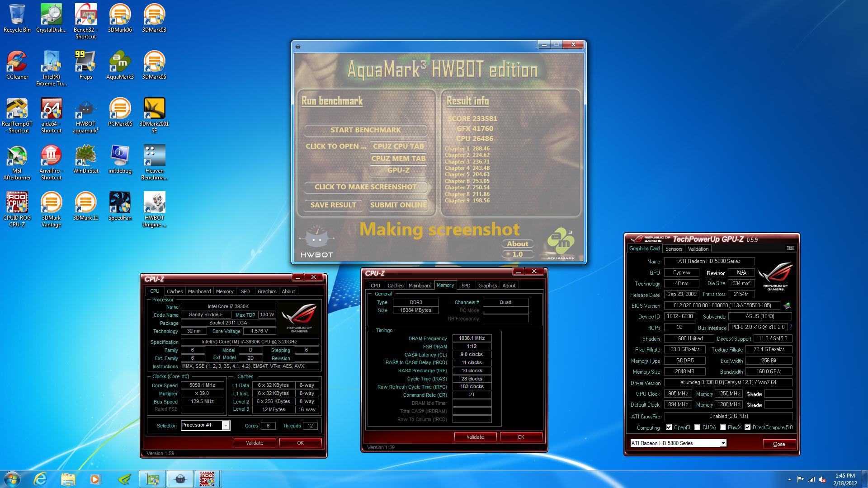Click SAVE RESULT button
The image size is (868, 488).
coord(333,205)
